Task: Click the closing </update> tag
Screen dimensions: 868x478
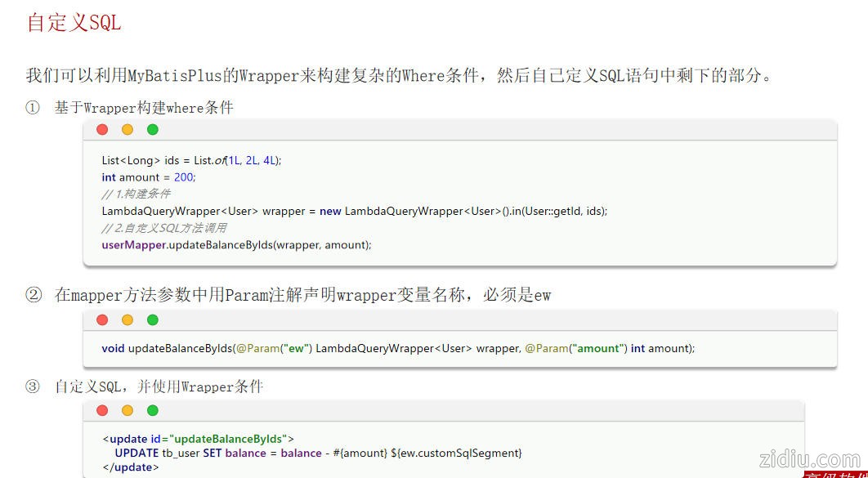Action: (131, 467)
